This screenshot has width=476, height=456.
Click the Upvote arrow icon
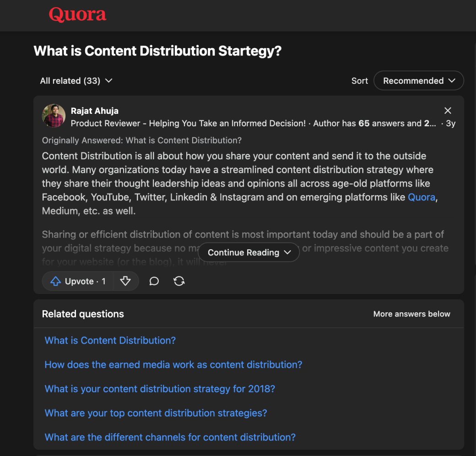click(55, 281)
